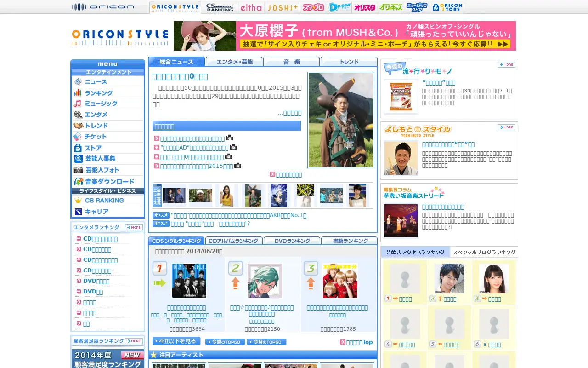Switch to スペシャルブログランキング tab
588x368 pixels.
point(484,253)
